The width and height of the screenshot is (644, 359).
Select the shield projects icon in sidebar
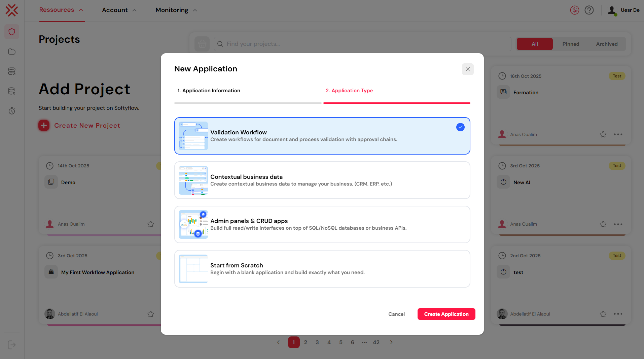coord(12,31)
